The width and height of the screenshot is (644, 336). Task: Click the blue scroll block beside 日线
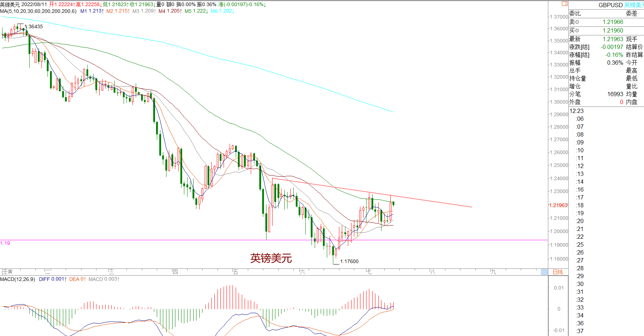pyautogui.click(x=544, y=272)
